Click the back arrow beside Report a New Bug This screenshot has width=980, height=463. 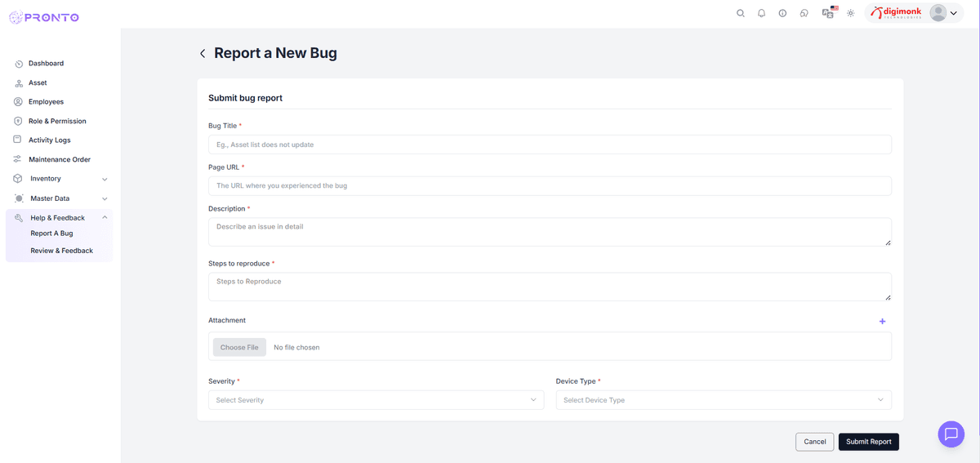coord(203,54)
